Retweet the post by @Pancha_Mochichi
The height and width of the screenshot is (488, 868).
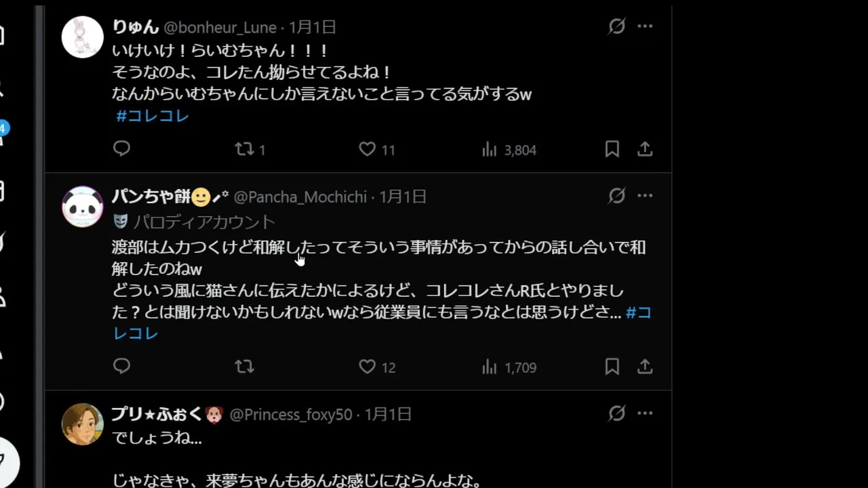tap(244, 367)
